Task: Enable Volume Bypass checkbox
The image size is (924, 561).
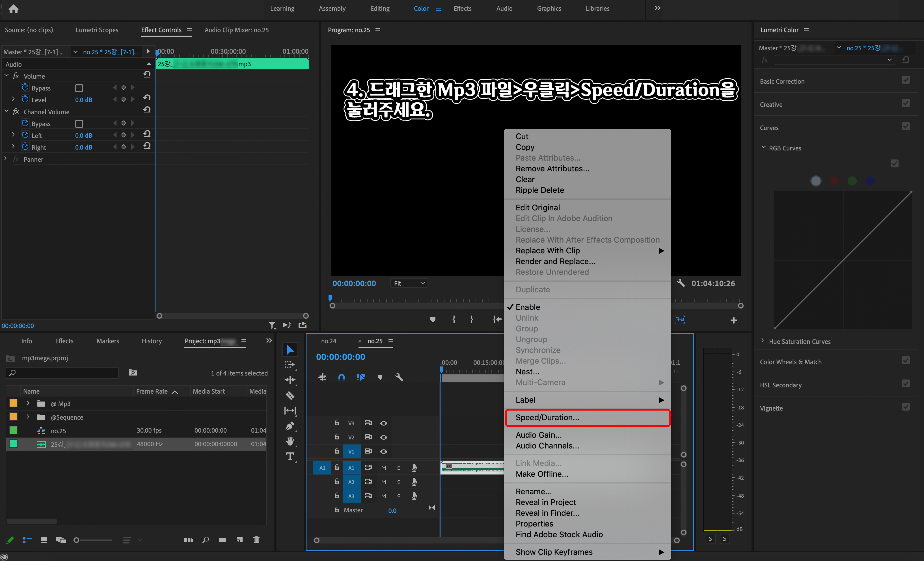Action: pos(79,88)
